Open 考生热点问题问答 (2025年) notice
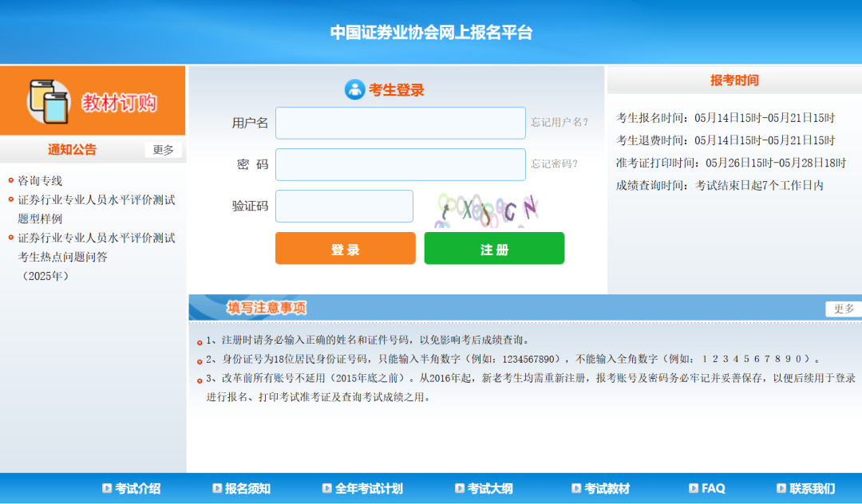 pyautogui.click(x=97, y=257)
